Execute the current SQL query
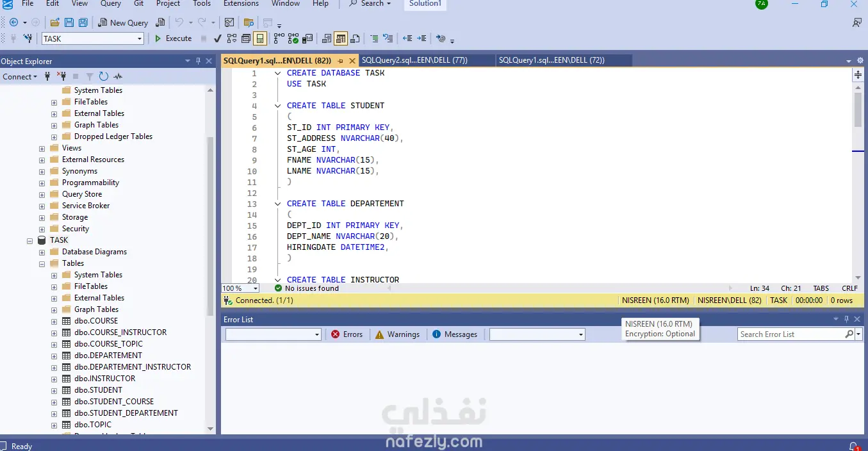 point(173,38)
